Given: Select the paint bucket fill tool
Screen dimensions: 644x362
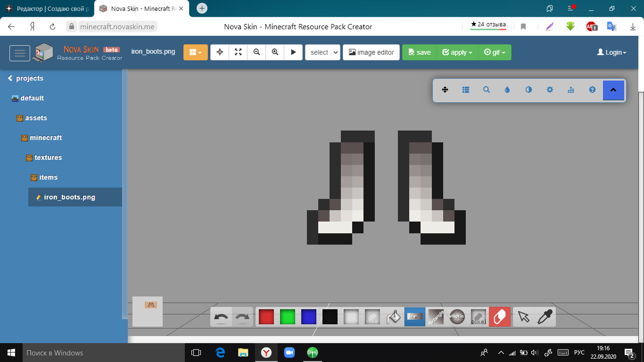Looking at the screenshot, I should (x=394, y=317).
